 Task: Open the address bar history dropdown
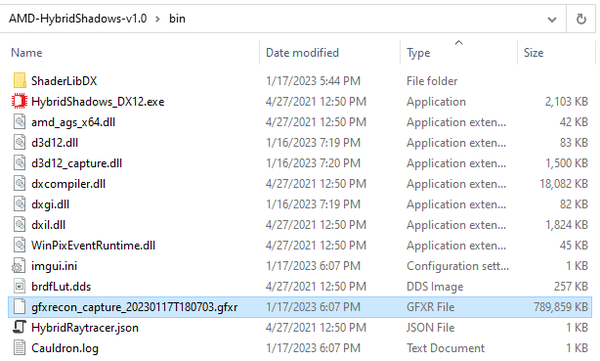(552, 19)
